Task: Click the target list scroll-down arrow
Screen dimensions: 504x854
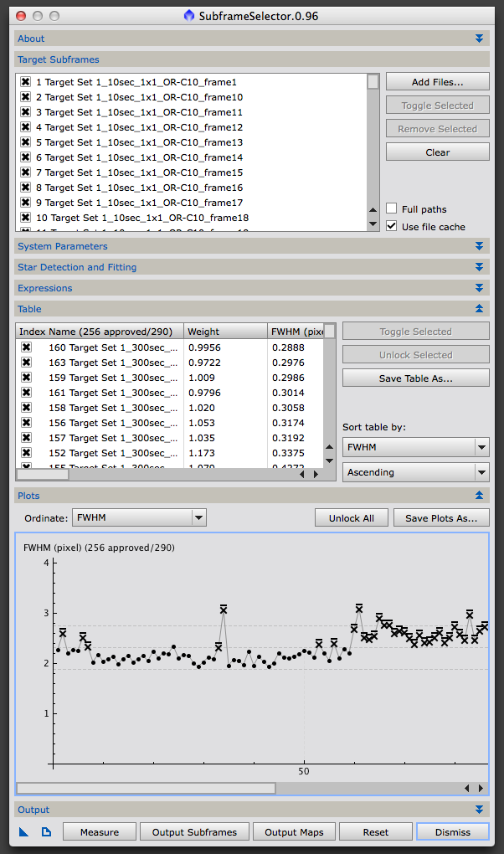Action: [x=373, y=224]
